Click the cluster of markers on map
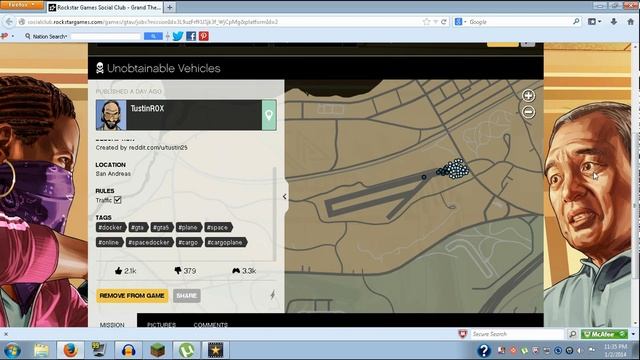Image resolution: width=640 pixels, height=360 pixels. (456, 169)
